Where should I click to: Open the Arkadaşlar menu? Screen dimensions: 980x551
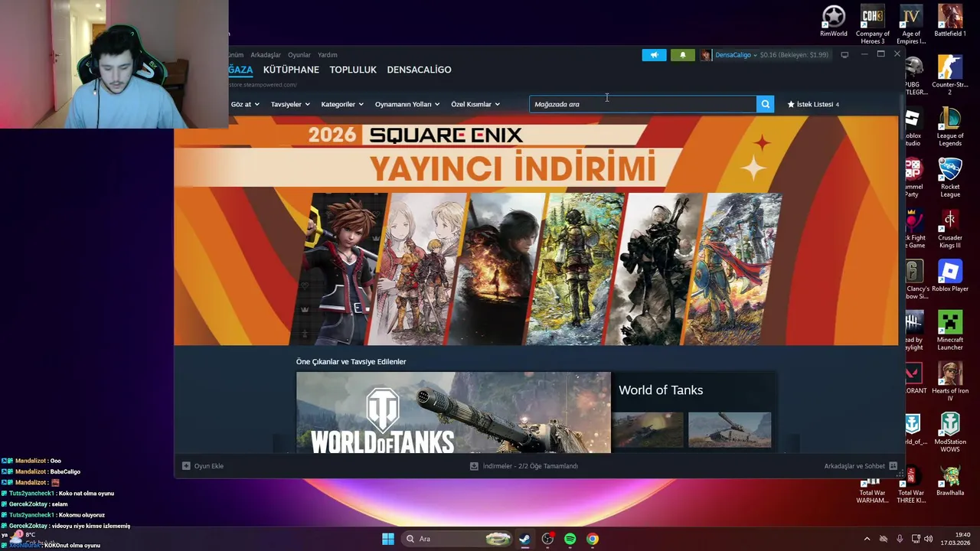[x=266, y=55]
